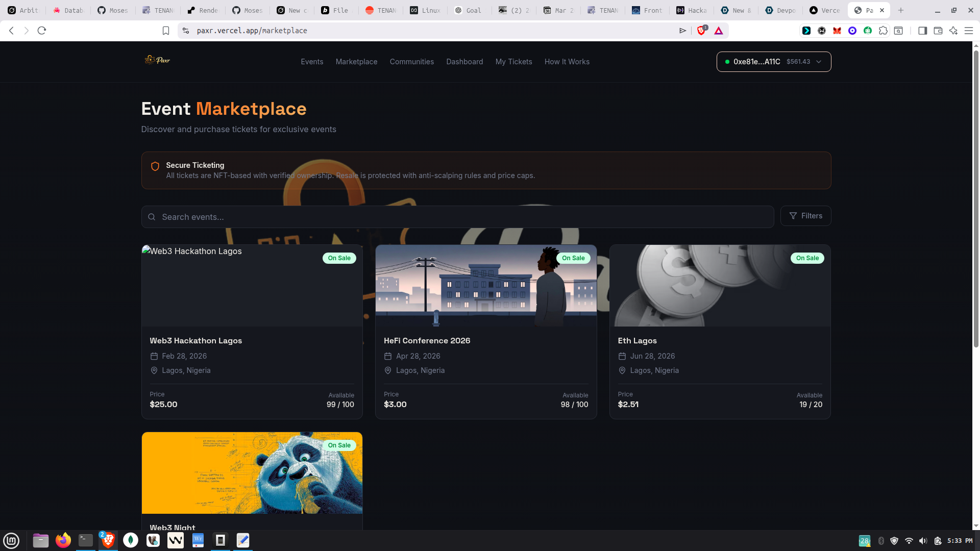This screenshot has width=980, height=551.
Task: Open Brave wallet icon
Action: 938,31
